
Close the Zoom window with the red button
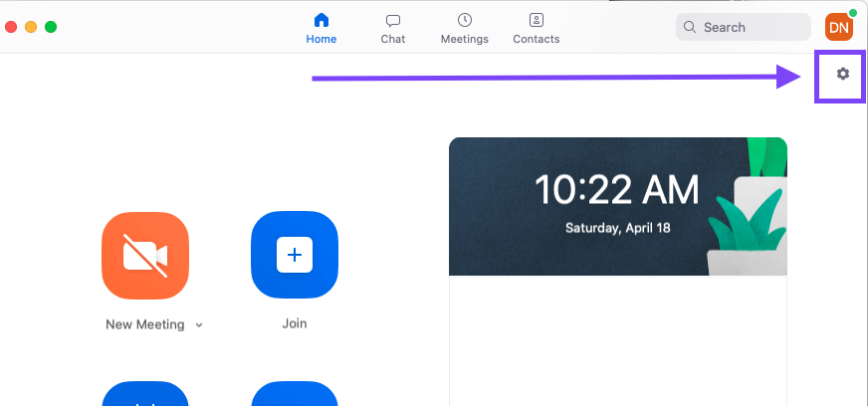11,27
